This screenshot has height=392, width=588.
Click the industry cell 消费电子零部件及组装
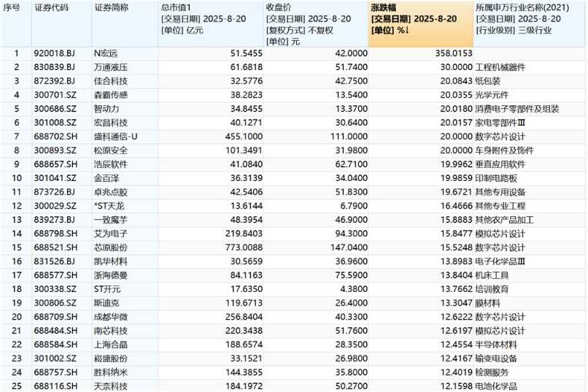click(517, 109)
